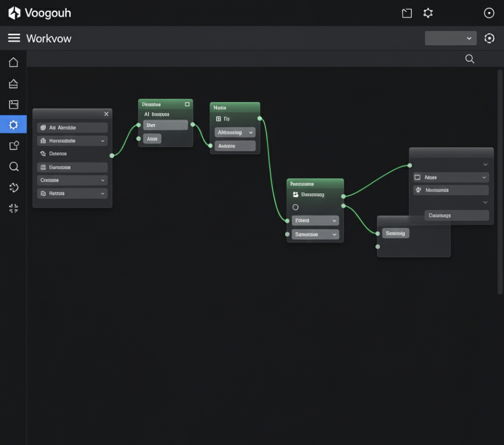Viewport: 504px width, 445px height.
Task: Open the hamburger menu beside Workvow
Action: click(14, 38)
